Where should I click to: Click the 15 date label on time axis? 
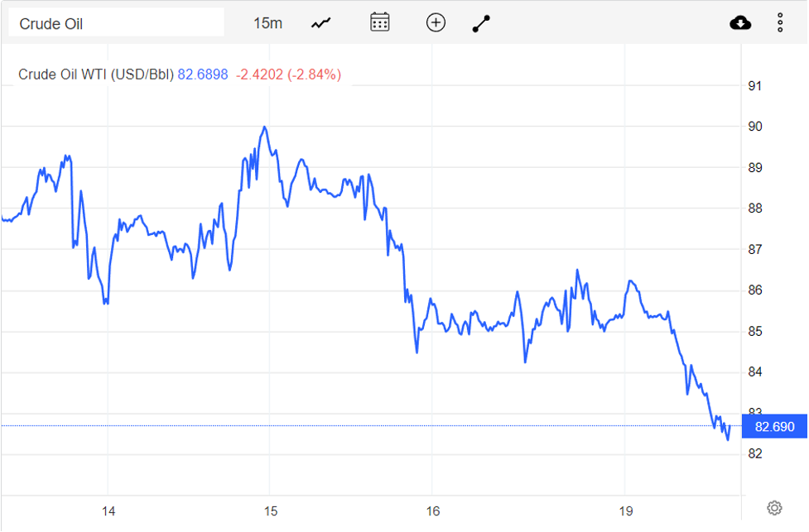click(269, 510)
